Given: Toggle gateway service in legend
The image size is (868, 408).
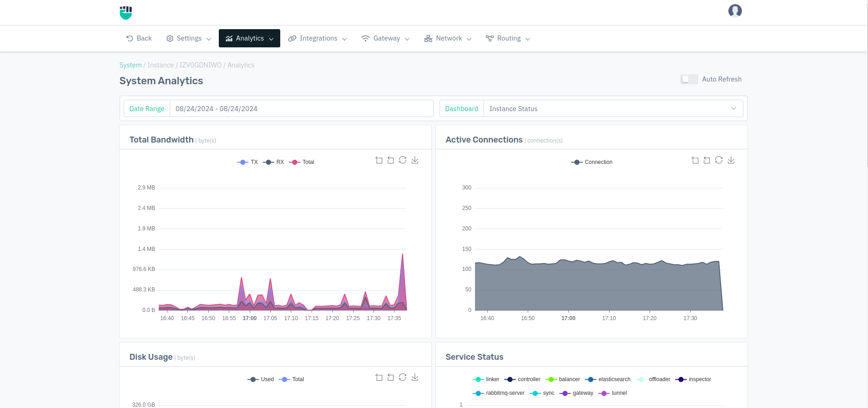Looking at the screenshot, I should click(576, 393).
